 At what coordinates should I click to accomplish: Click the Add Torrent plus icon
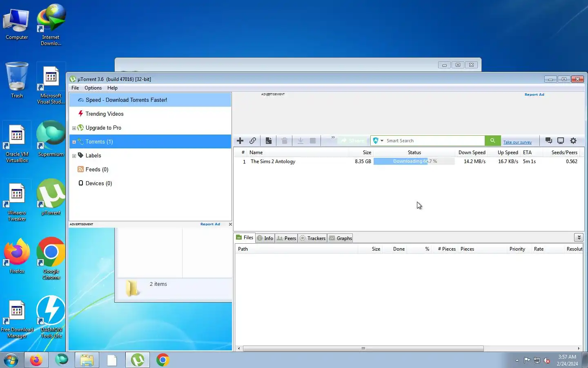pos(240,141)
